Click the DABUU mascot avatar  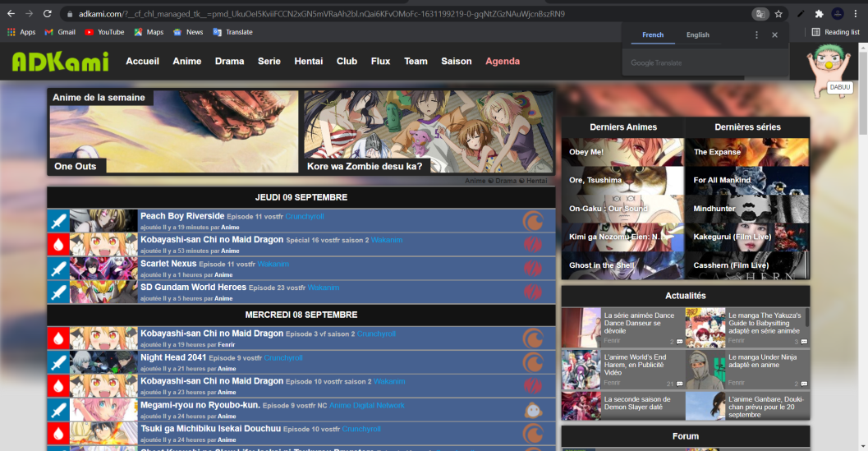(829, 71)
